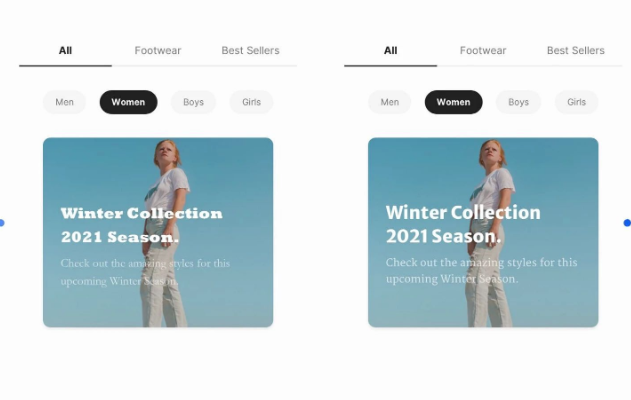Open Footwear tab in right preview
The image size is (631, 400).
(483, 51)
